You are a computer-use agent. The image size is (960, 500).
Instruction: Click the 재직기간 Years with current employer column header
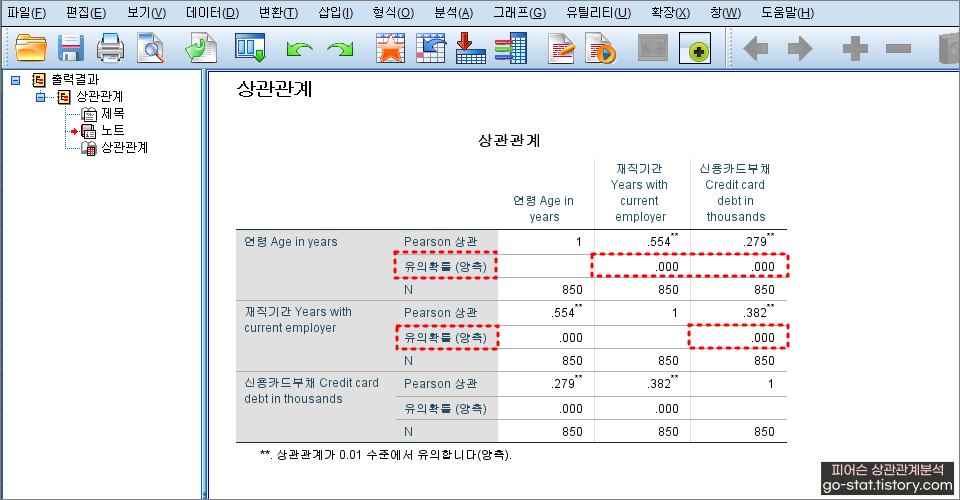pos(639,193)
